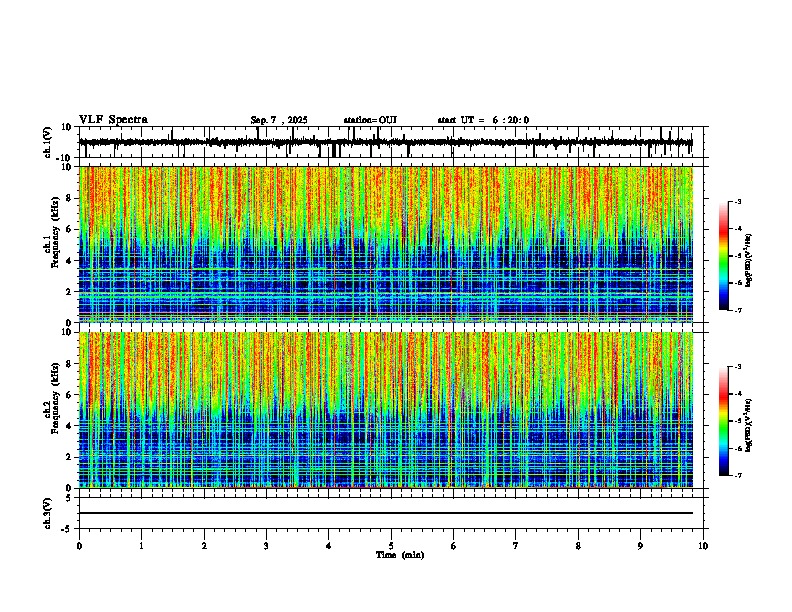Click the "-10" tick on ch.1(V) axis

point(65,157)
